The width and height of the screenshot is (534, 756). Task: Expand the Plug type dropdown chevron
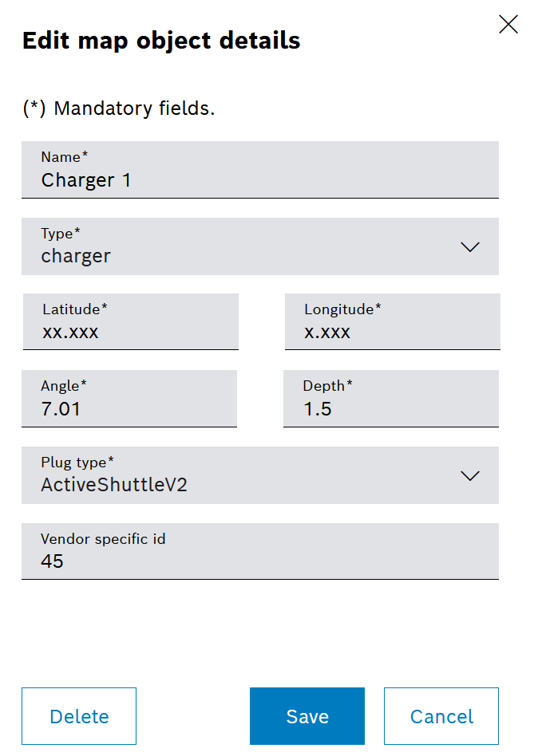pyautogui.click(x=470, y=476)
